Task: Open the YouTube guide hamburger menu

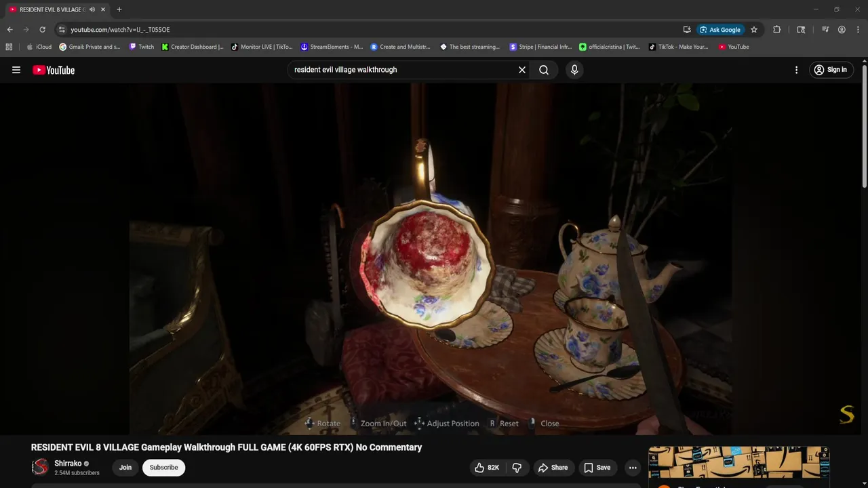Action: tap(16, 70)
